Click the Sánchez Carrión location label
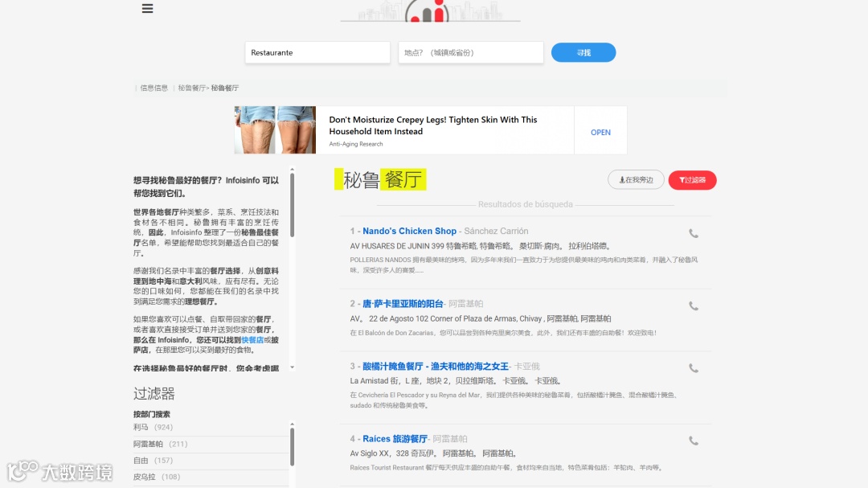Image resolution: width=868 pixels, height=488 pixels. coord(496,231)
